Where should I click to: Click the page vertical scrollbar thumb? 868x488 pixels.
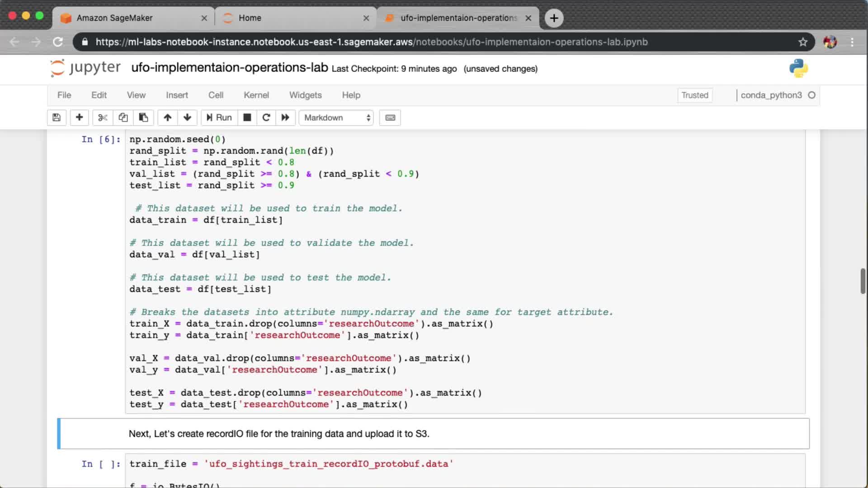(x=863, y=281)
